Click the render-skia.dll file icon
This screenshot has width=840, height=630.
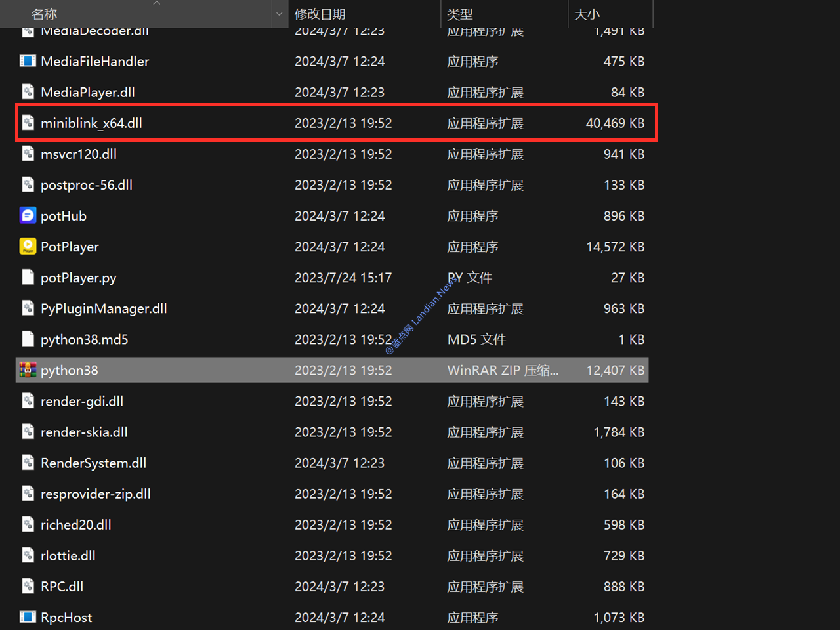pyautogui.click(x=28, y=432)
